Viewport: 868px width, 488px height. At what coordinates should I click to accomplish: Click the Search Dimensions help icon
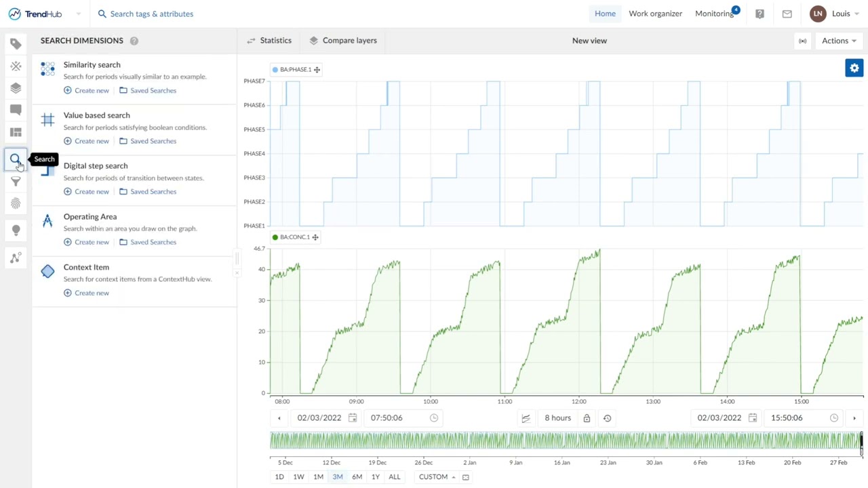point(134,41)
